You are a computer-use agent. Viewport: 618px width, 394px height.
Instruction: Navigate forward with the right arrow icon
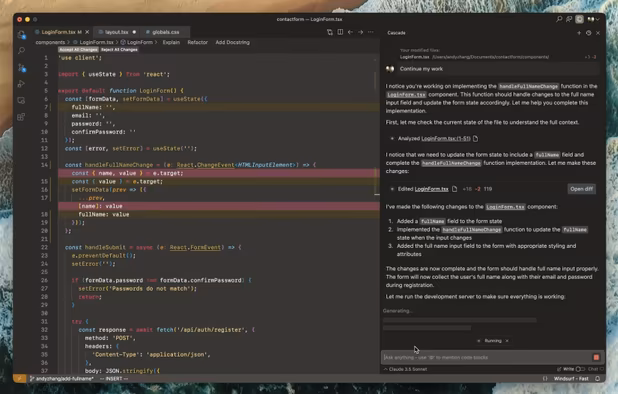tap(360, 32)
